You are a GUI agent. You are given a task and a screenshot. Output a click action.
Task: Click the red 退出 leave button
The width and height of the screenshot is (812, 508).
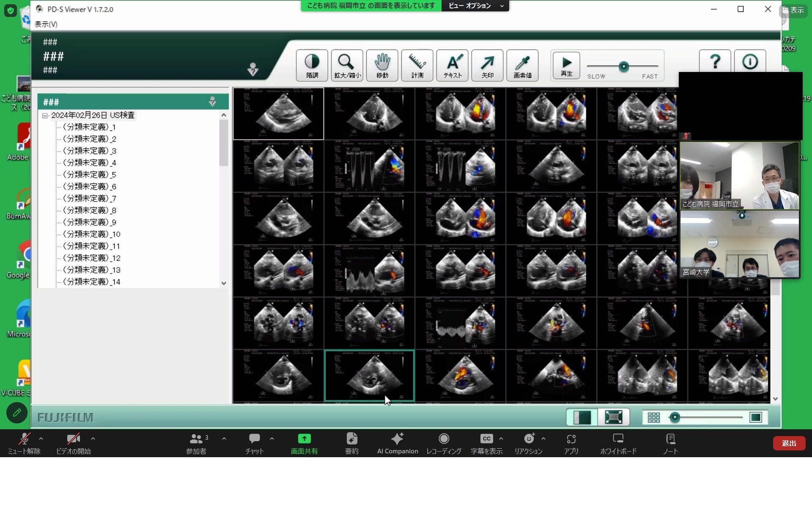coord(789,443)
